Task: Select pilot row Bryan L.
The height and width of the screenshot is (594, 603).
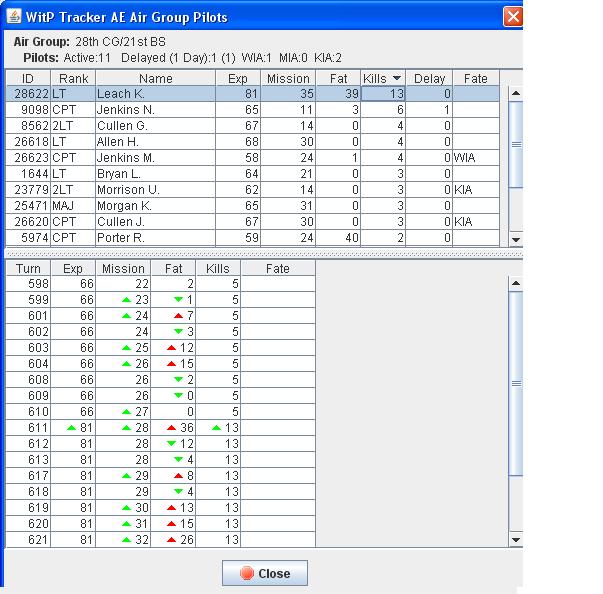Action: point(252,174)
